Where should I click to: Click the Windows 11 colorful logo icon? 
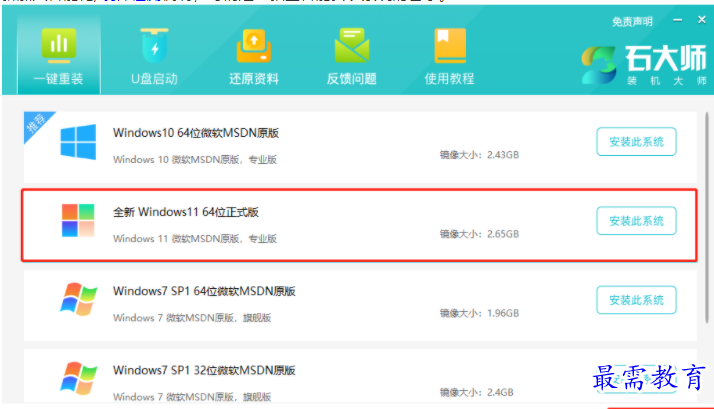tap(78, 220)
